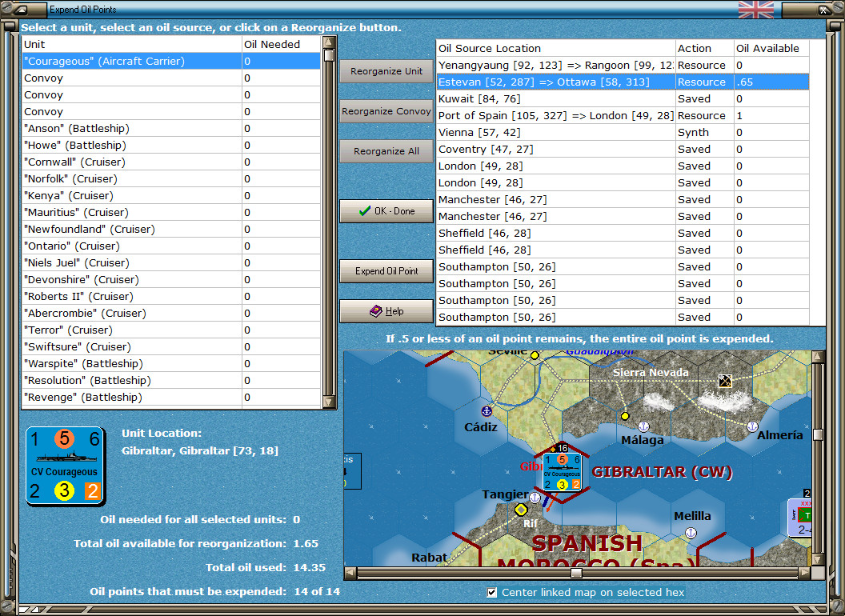Screen dimensions: 845x616
Task: Click the map's right scroll arrow
Action: [x=804, y=573]
